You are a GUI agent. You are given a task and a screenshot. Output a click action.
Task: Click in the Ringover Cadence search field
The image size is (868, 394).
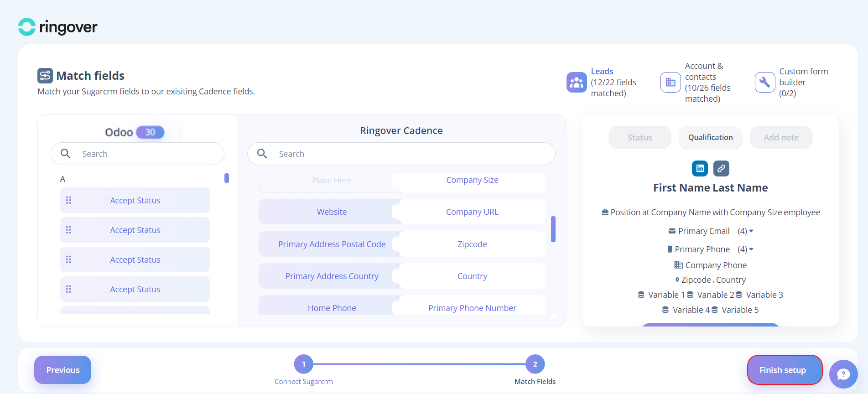[401, 154]
